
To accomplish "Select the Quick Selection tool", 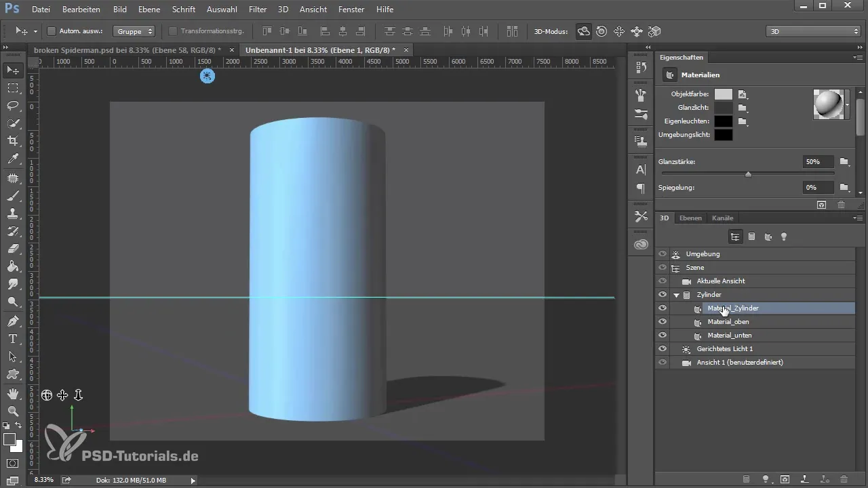I will 12,123.
